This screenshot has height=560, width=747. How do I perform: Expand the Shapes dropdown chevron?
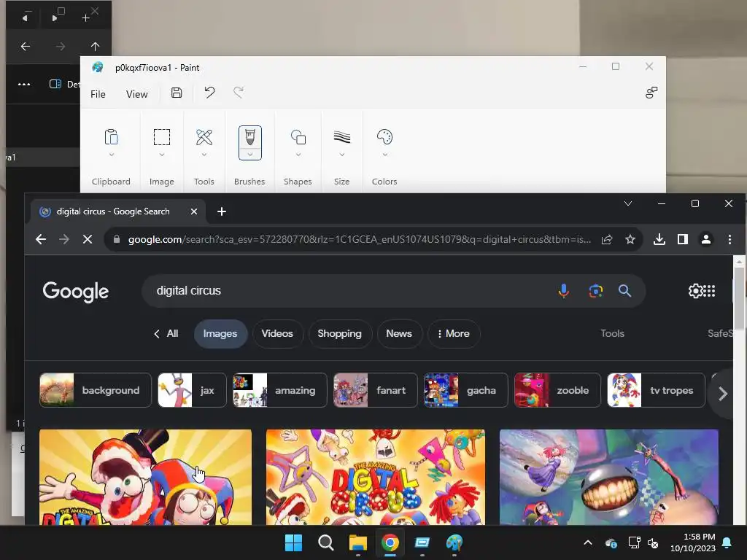tap(298, 155)
